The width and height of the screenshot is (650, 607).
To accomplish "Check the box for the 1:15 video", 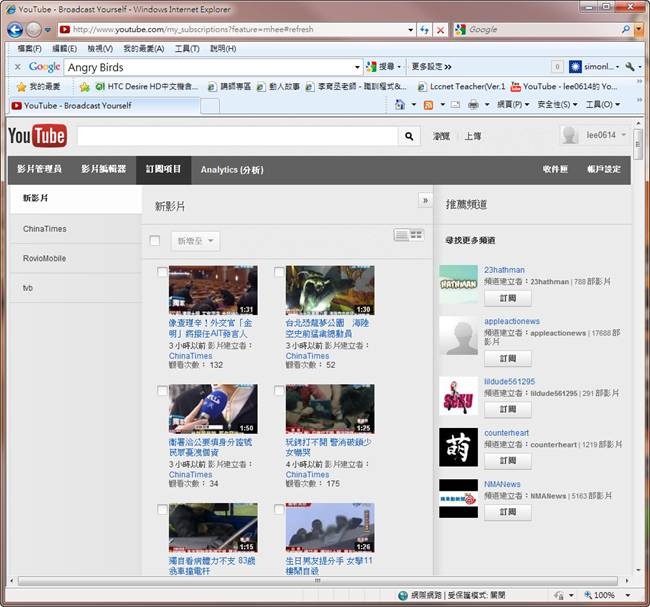I will 162,509.
